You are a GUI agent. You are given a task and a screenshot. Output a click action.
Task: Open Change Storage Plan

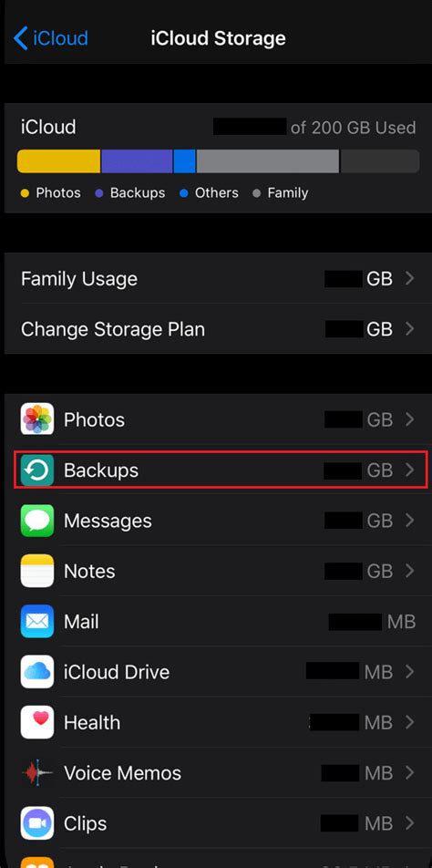tap(216, 329)
